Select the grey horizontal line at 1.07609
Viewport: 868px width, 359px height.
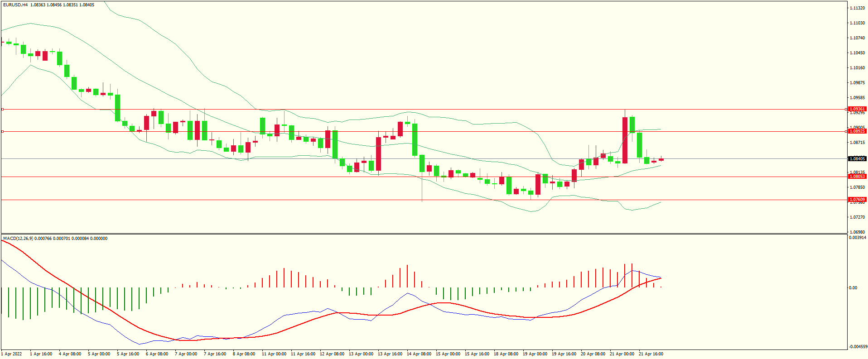pos(424,200)
